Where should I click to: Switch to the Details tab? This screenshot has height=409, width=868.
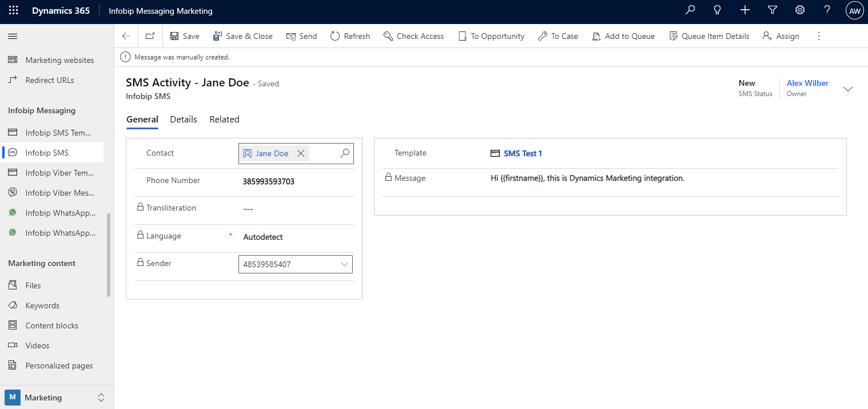[184, 120]
